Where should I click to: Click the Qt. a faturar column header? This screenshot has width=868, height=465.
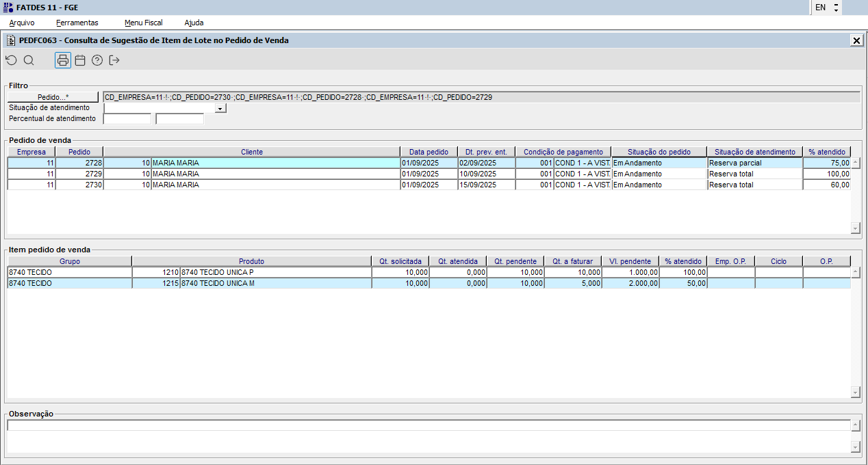point(574,261)
